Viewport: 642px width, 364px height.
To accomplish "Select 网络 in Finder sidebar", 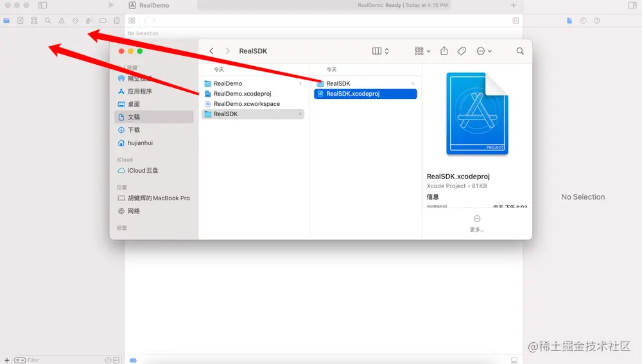I will click(155, 211).
